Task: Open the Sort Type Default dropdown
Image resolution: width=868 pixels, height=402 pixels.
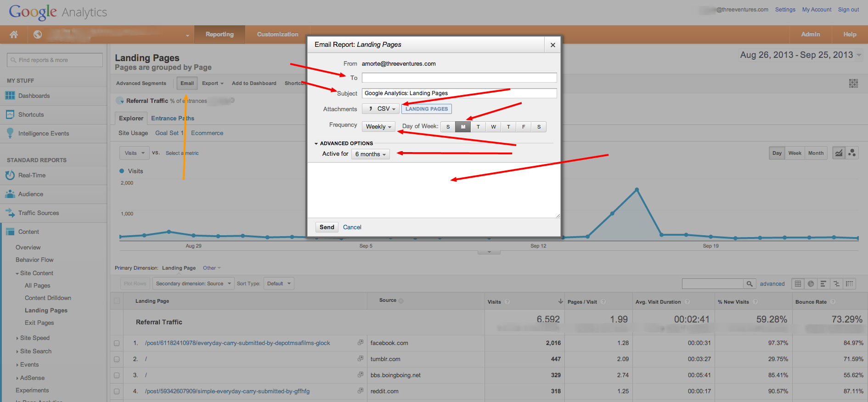Action: [x=279, y=283]
